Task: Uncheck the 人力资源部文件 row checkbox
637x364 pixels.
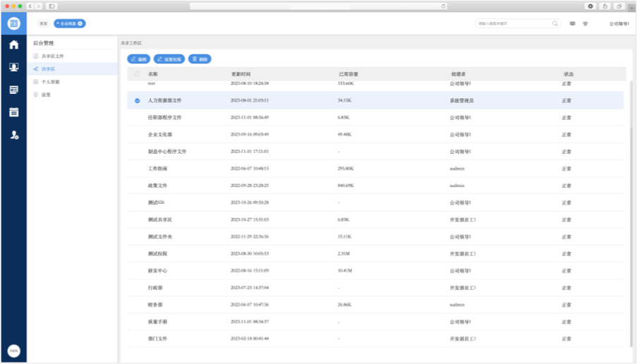Action: click(x=137, y=101)
